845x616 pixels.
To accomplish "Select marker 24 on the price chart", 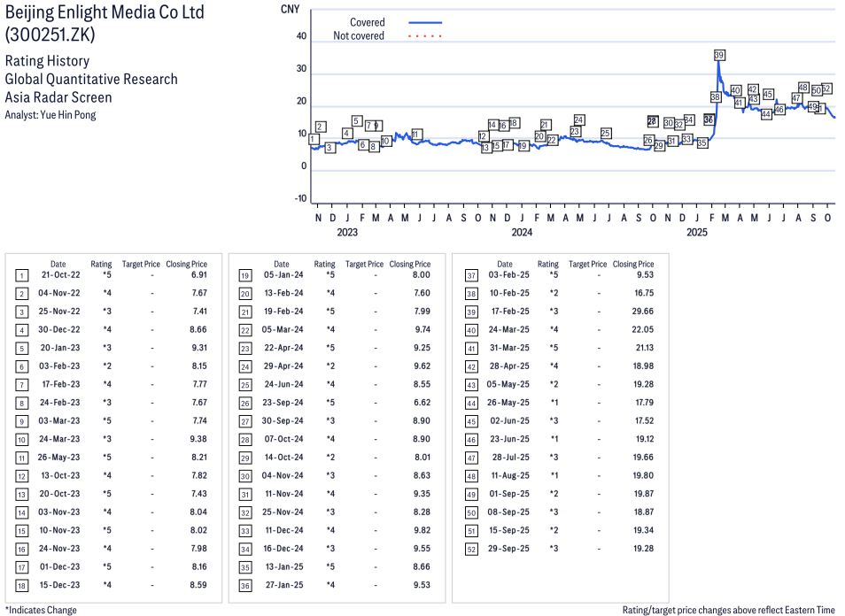I will click(x=578, y=119).
